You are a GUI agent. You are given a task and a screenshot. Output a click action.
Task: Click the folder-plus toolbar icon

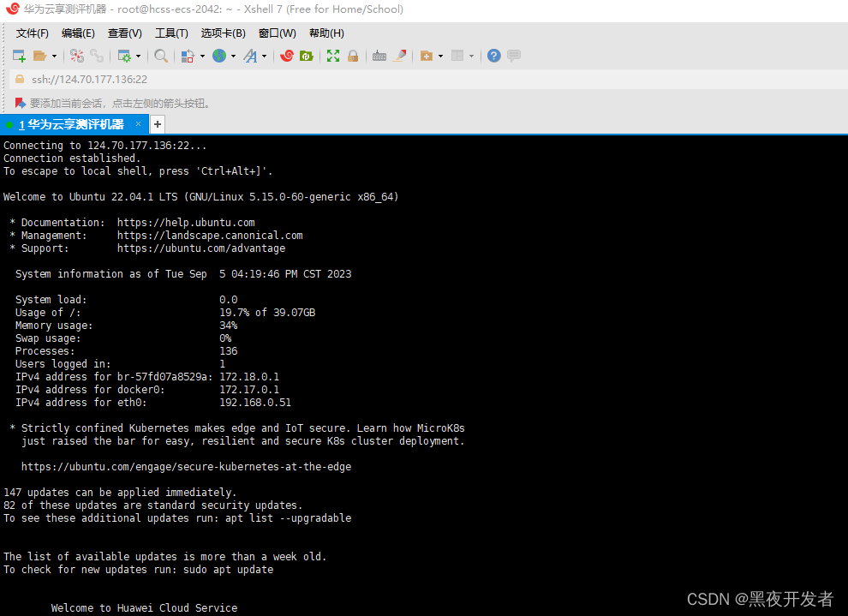click(427, 56)
